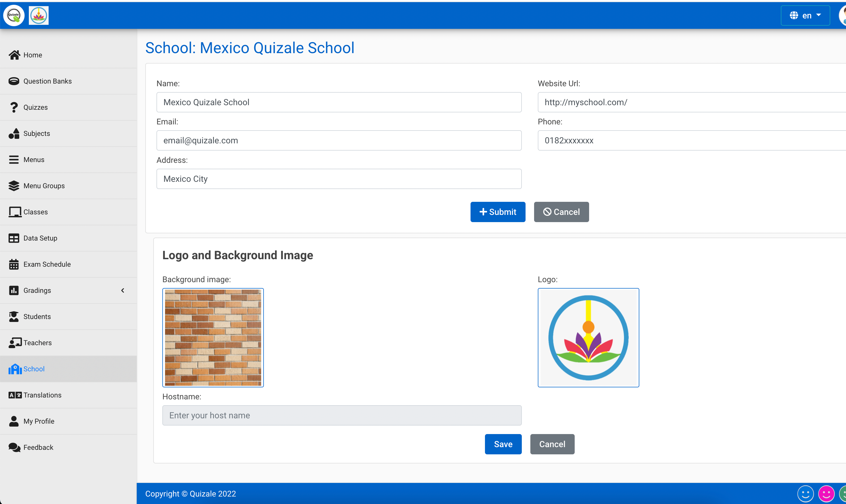Viewport: 846px width, 504px height.
Task: Submit the school details form
Action: pyautogui.click(x=498, y=212)
